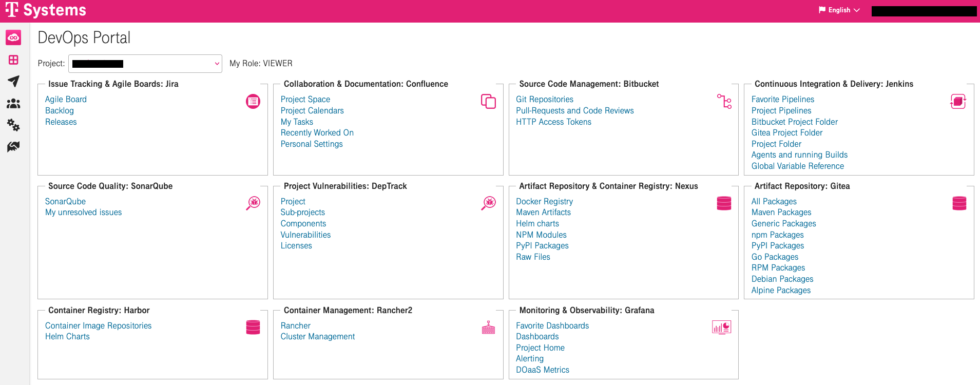The image size is (980, 385).
Task: Open the sidebar paper plane icon
Action: (x=13, y=81)
